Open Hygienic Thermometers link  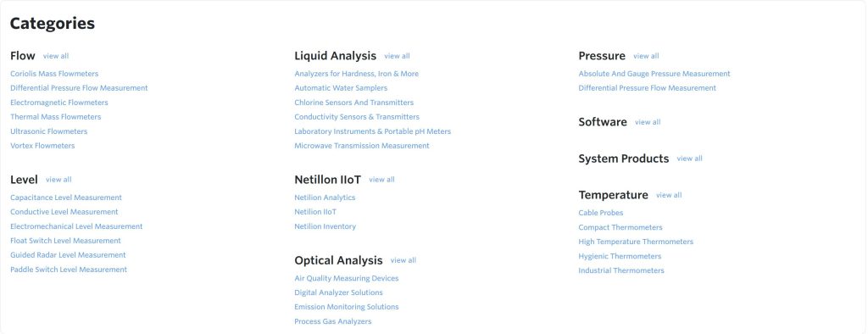click(620, 257)
